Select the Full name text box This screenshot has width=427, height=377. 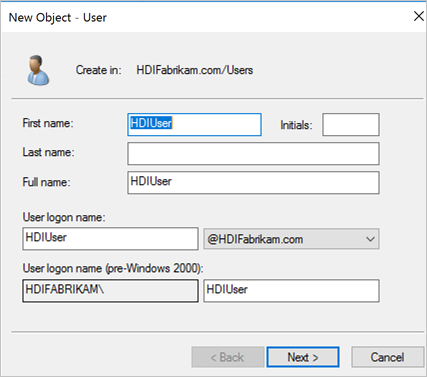coord(253,182)
